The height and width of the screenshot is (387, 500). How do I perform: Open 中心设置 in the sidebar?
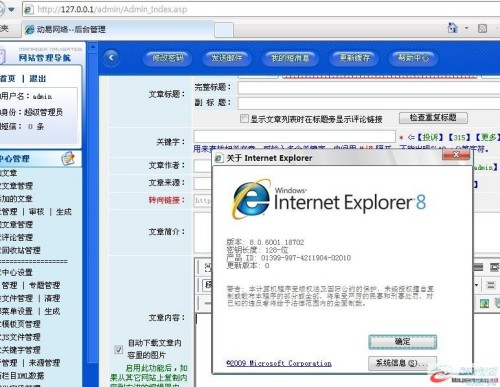17,272
